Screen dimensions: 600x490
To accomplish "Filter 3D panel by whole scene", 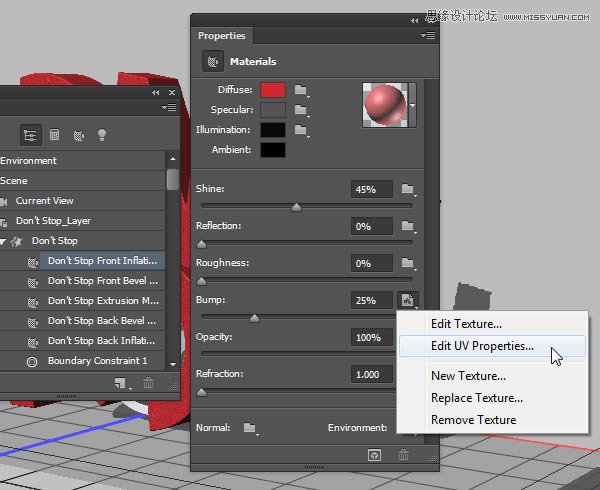I will click(x=30, y=135).
